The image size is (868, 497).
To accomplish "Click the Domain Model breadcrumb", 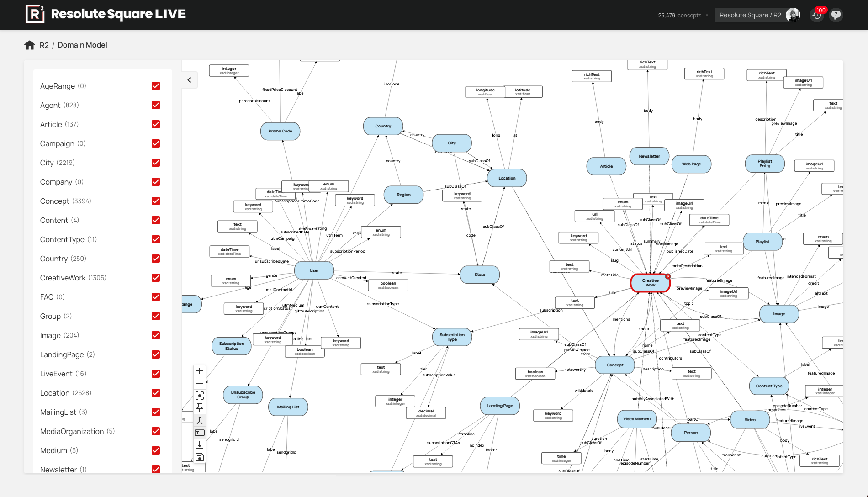I will [82, 45].
